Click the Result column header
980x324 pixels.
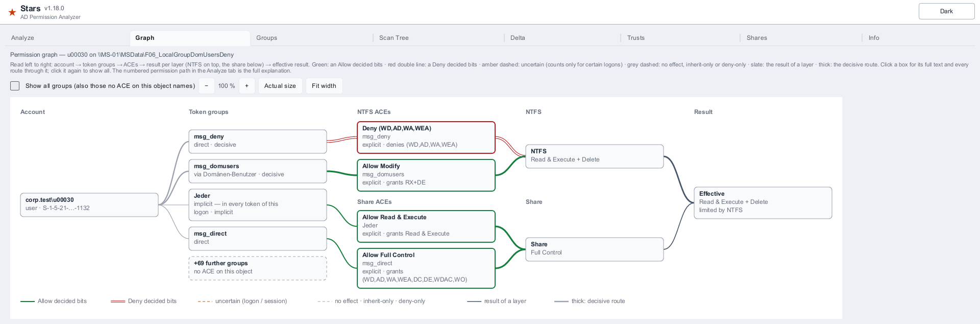pyautogui.click(x=703, y=112)
